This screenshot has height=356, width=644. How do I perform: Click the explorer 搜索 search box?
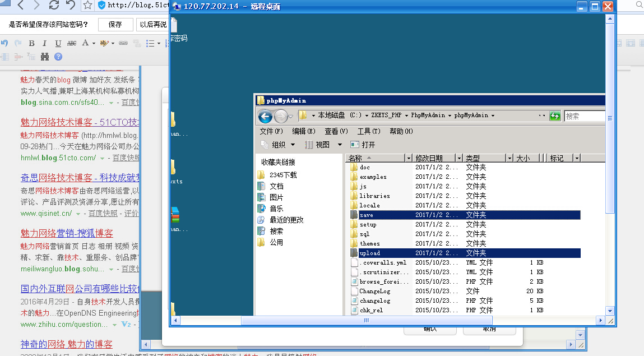pos(585,116)
